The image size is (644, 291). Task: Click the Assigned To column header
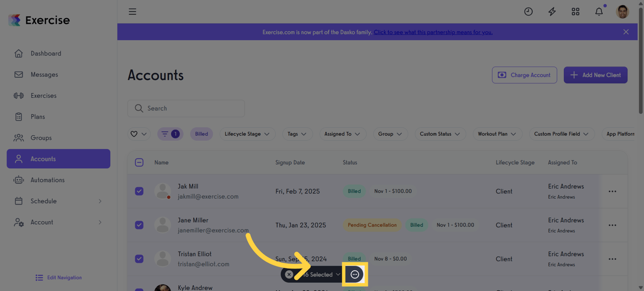click(x=562, y=162)
